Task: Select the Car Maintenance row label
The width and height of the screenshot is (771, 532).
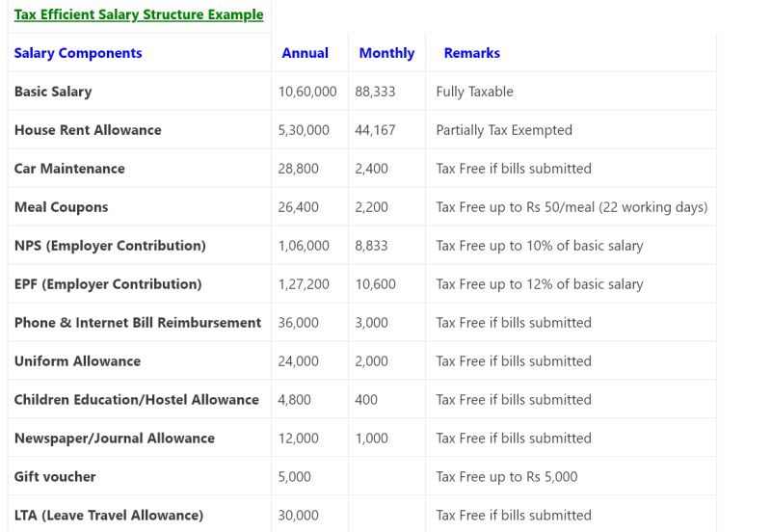Action: click(x=69, y=169)
